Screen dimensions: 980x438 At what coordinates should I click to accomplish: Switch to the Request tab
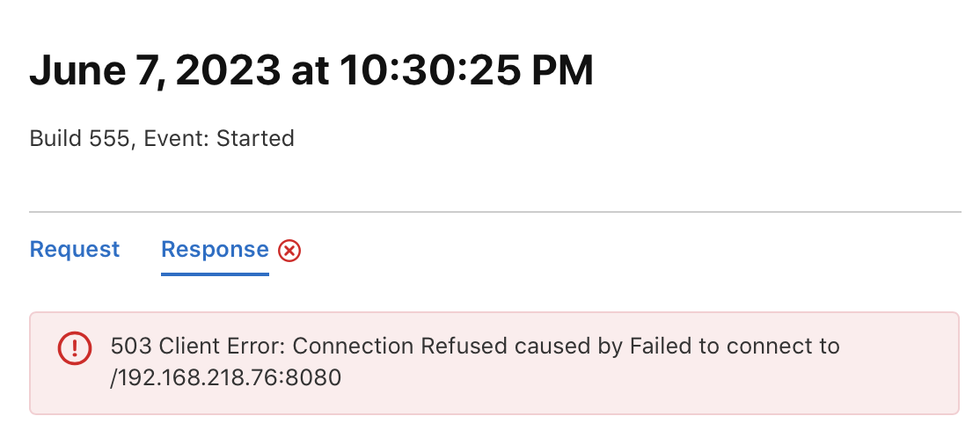(x=75, y=249)
